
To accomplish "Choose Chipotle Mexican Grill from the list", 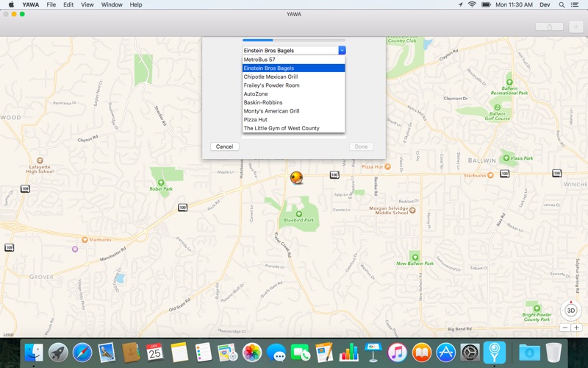I will [293, 77].
